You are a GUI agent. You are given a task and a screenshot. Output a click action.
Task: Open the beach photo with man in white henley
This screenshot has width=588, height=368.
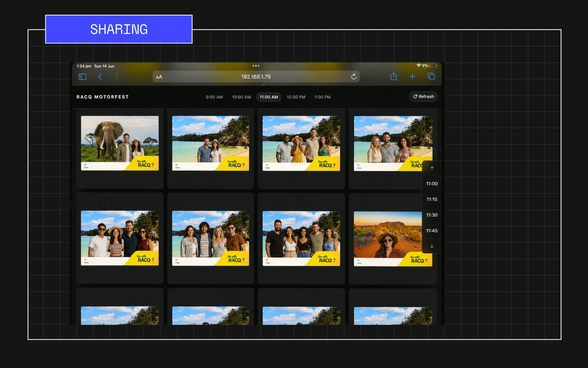point(120,238)
